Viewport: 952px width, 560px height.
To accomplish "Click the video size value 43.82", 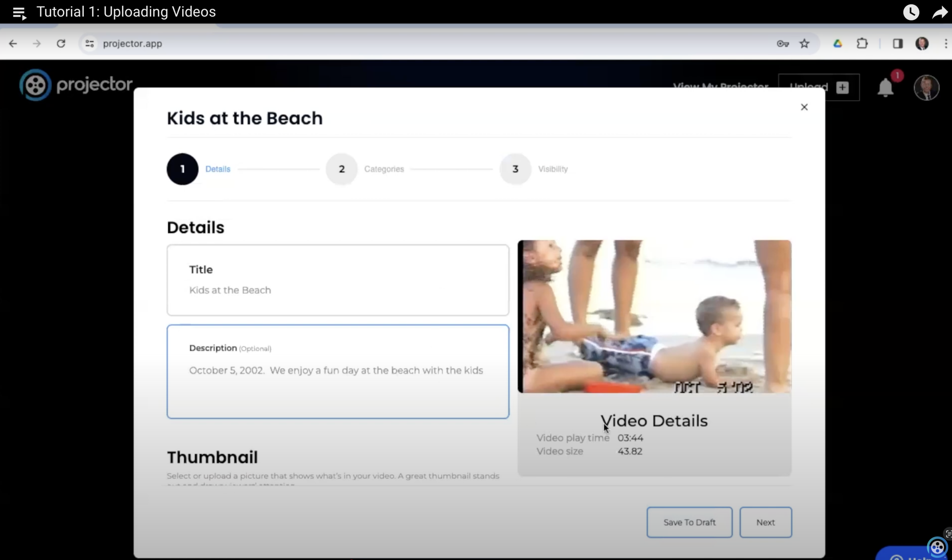I will coord(630,451).
